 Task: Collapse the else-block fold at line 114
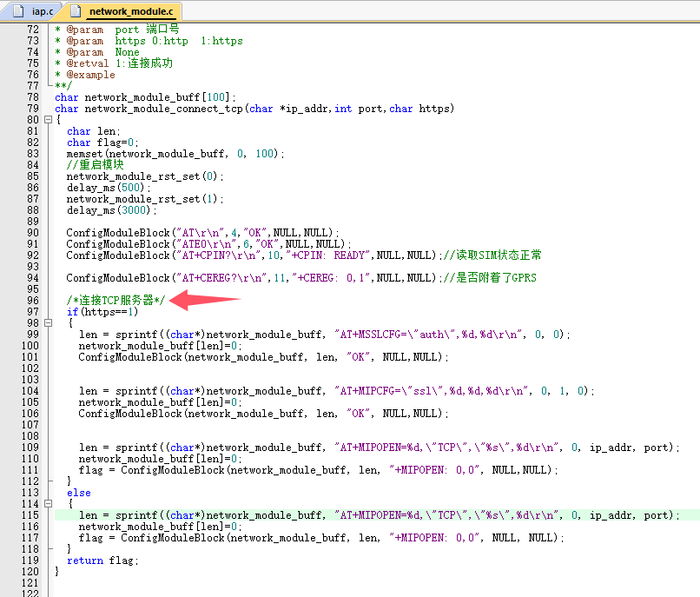[49, 504]
